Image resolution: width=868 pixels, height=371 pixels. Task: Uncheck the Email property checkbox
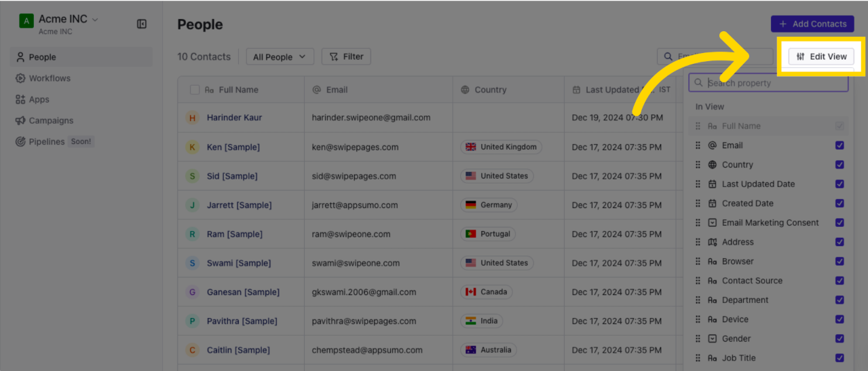point(839,145)
